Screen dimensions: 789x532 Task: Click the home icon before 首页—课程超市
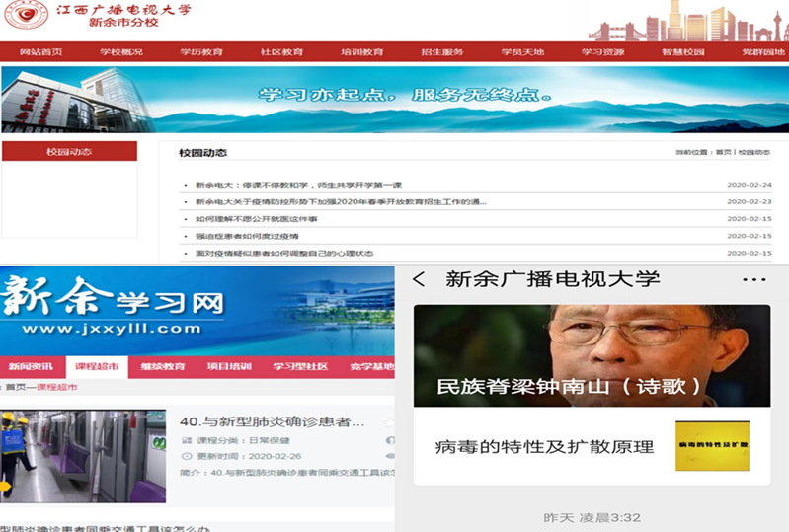pyautogui.click(x=4, y=388)
